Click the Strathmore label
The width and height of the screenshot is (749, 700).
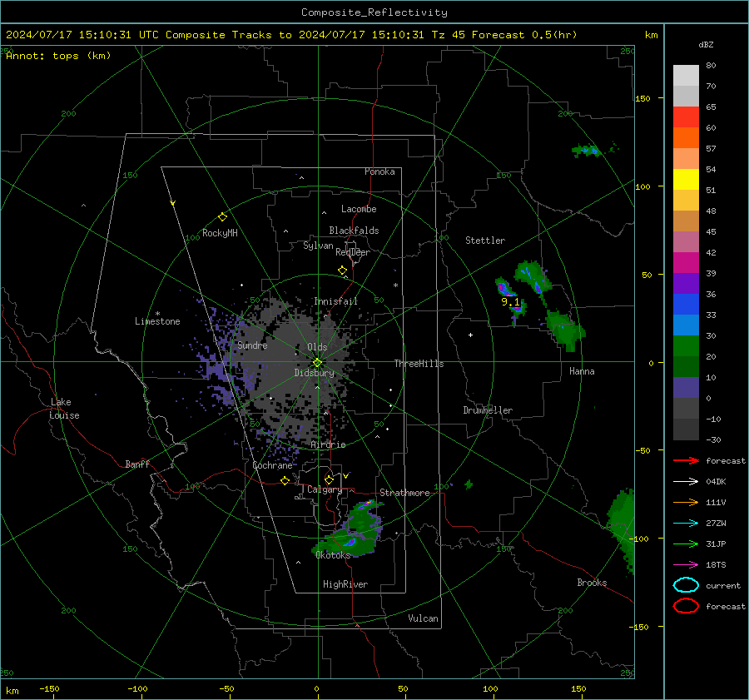click(404, 493)
